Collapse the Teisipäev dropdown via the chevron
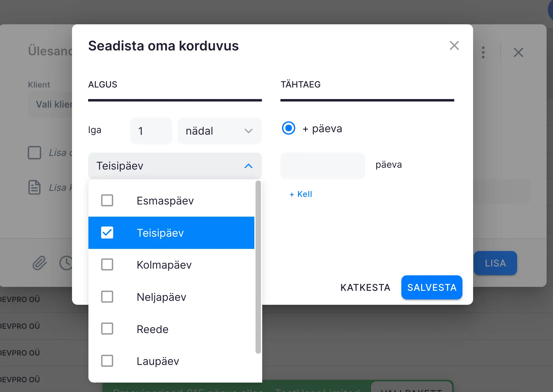The image size is (553, 392). 249,166
